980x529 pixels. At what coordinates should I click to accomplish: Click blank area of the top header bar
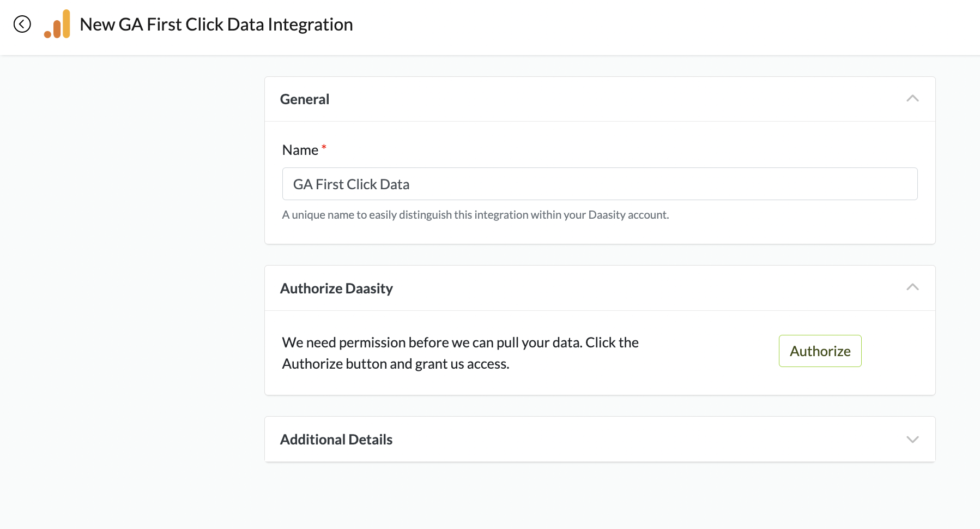654,26
